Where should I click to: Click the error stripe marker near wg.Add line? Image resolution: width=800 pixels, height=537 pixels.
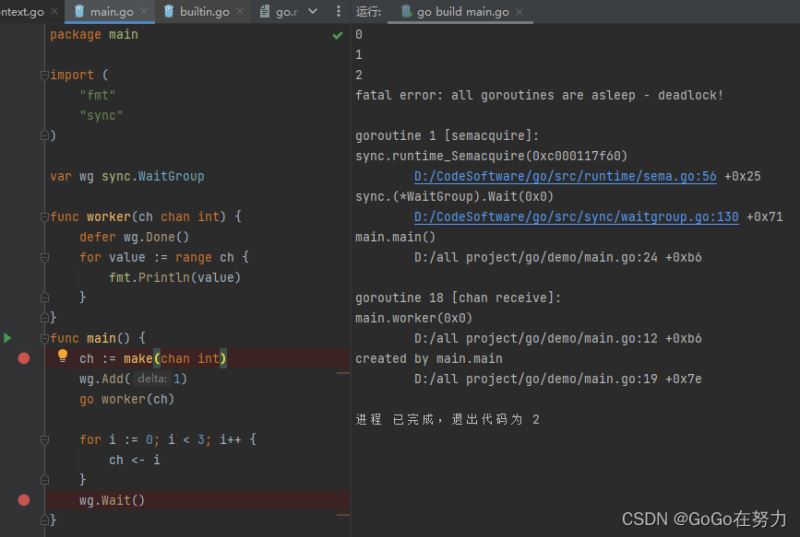(343, 373)
